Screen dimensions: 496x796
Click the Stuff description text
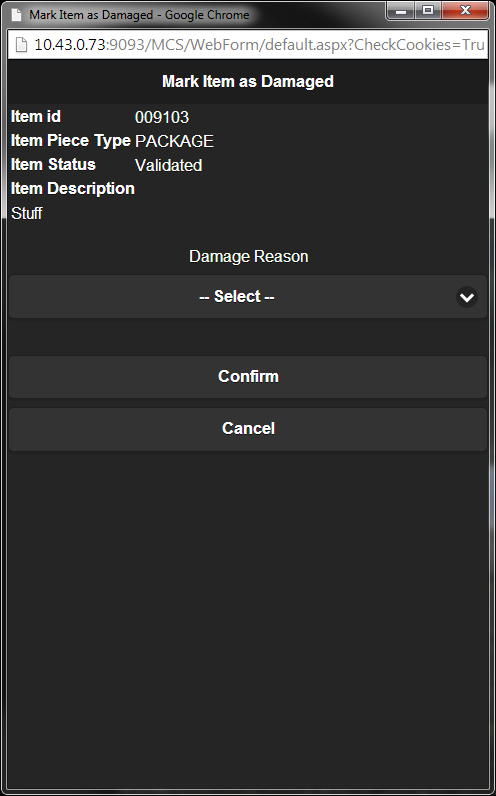pyautogui.click(x=26, y=213)
